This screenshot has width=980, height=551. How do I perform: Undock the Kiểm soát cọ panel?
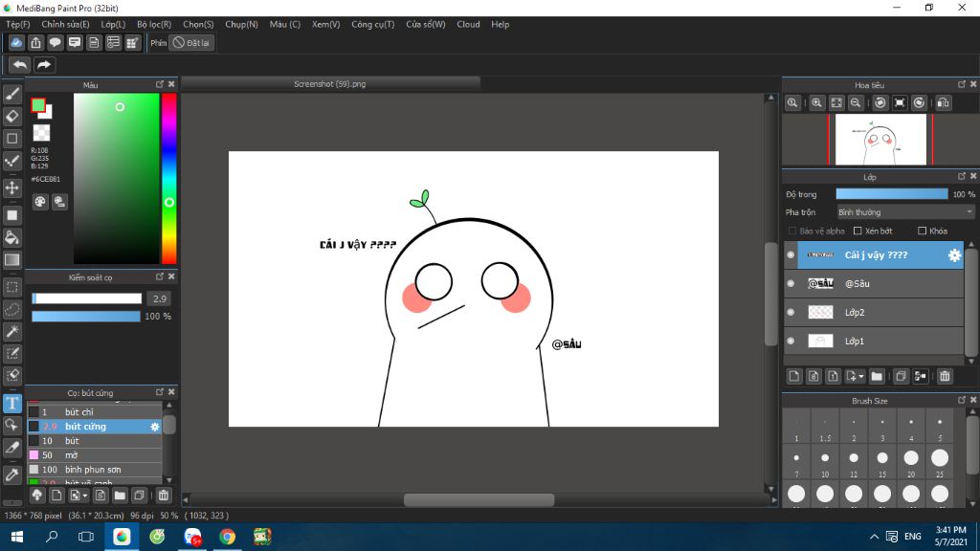point(160,276)
